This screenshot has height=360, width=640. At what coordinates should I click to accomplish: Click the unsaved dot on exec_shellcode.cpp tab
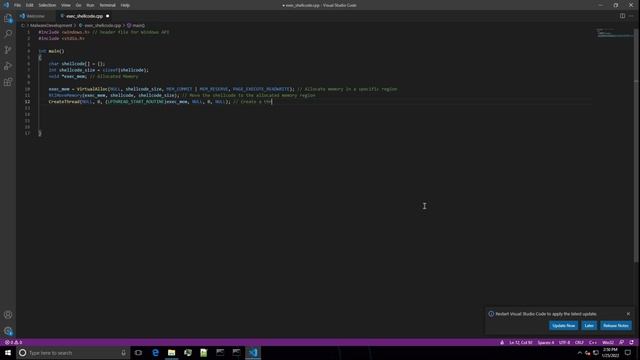(108, 16)
